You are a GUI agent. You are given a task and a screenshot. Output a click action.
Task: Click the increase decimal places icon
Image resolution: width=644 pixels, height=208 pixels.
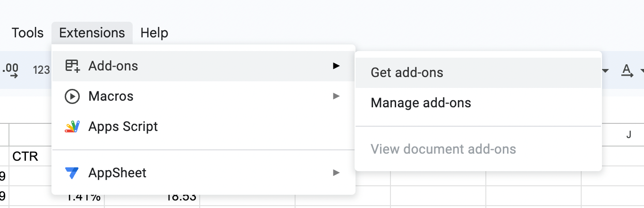pos(10,70)
